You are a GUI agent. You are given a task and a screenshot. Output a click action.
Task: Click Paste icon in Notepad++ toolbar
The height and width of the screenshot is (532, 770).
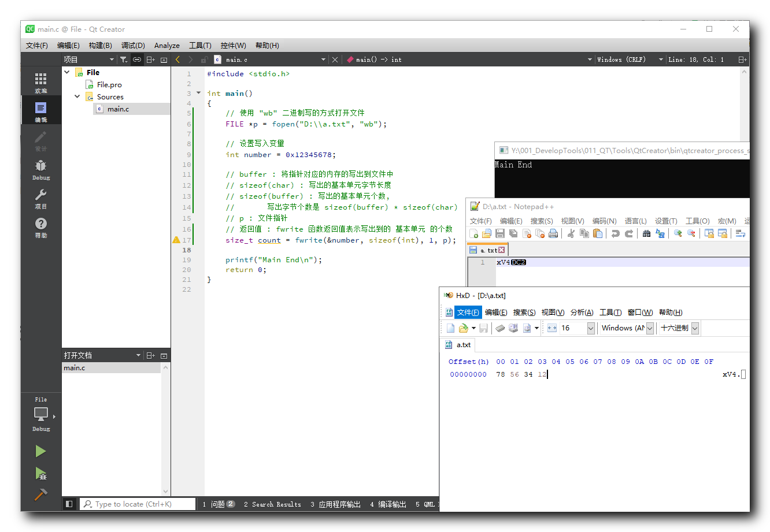tap(598, 233)
